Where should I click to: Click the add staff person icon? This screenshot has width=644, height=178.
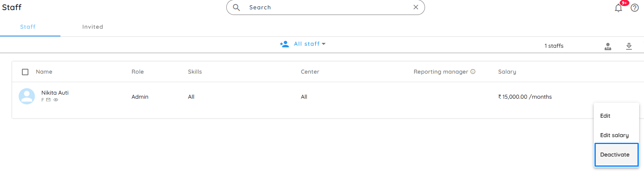[x=284, y=44]
